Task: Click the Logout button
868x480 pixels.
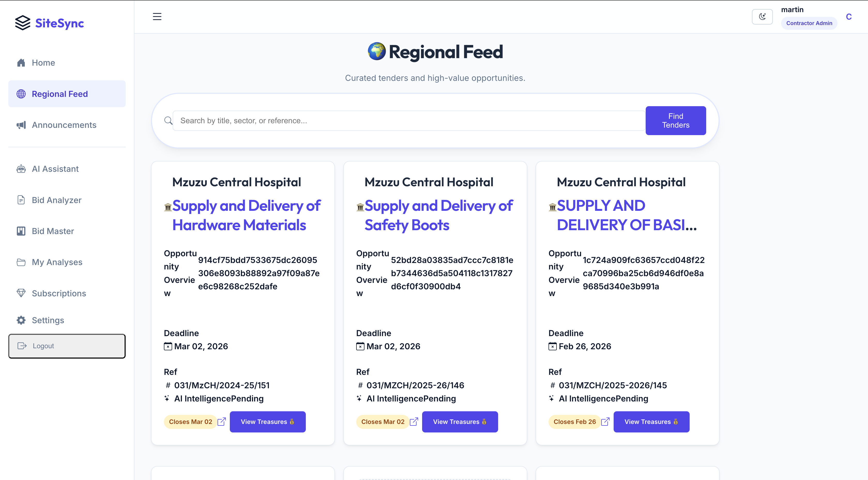Action: click(67, 346)
